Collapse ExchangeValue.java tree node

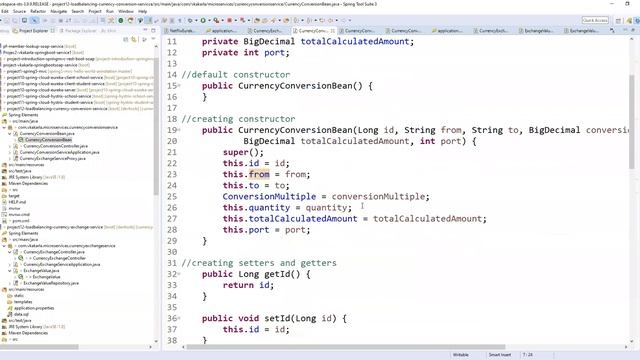(10, 271)
